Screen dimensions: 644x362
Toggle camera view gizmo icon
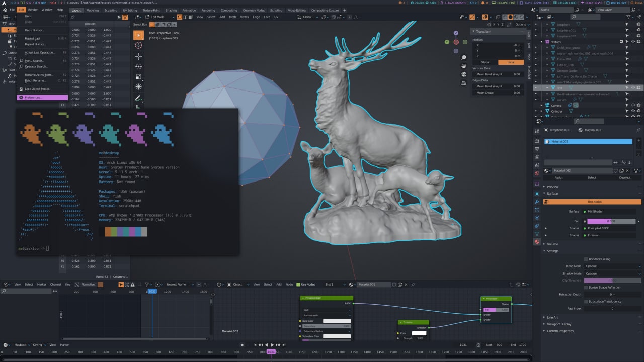tap(464, 75)
